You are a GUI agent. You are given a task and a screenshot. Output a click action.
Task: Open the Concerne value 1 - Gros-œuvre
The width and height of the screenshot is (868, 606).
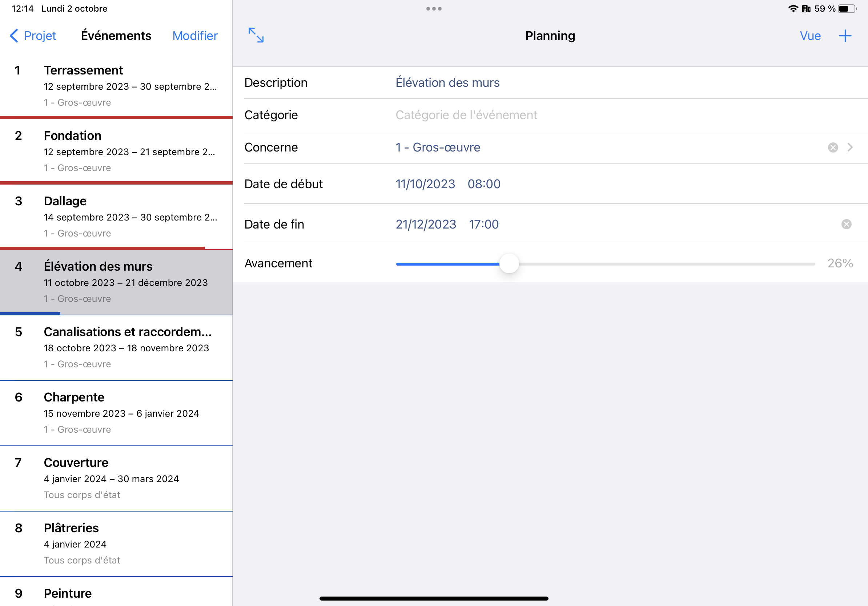tap(438, 148)
